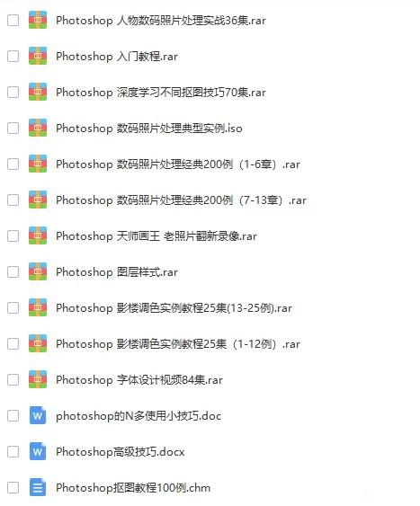Image resolution: width=420 pixels, height=506 pixels.
Task: Open the file Photoshop 入门教程.rar
Action: (117, 57)
